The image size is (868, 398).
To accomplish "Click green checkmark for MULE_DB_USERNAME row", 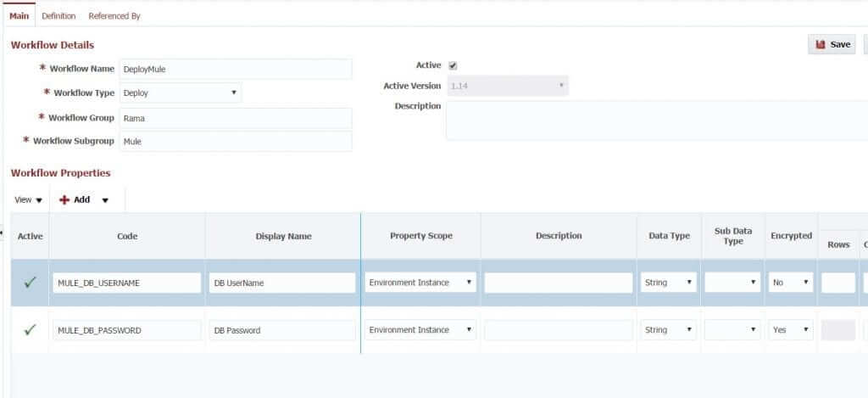I will coord(30,283).
